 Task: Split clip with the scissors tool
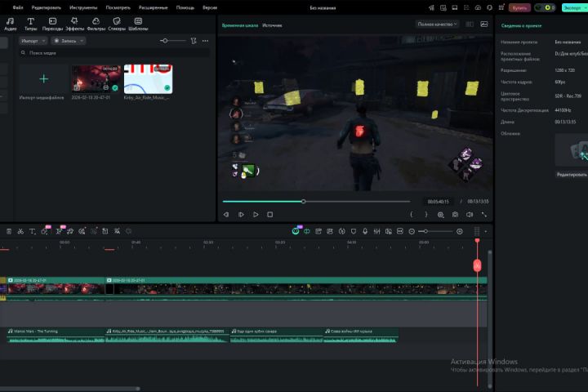[20, 231]
